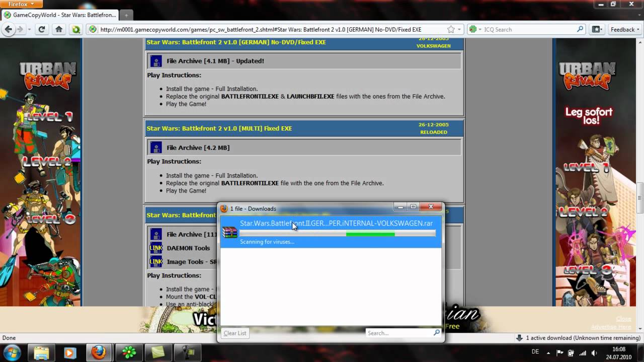Launch Windows Media Player from taskbar
644x362 pixels.
[70, 352]
